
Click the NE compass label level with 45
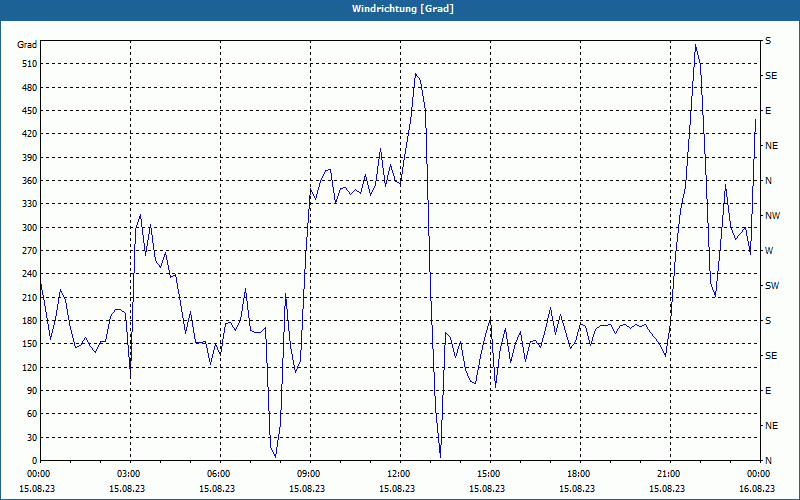(771, 426)
